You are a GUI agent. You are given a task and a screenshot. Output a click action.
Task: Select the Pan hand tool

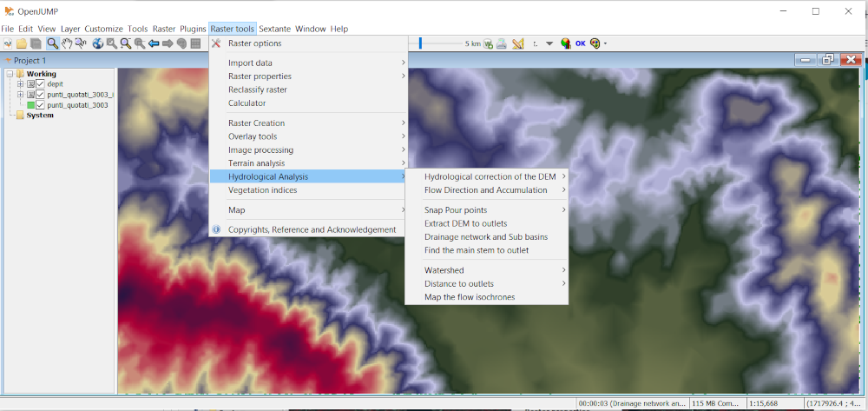[67, 43]
